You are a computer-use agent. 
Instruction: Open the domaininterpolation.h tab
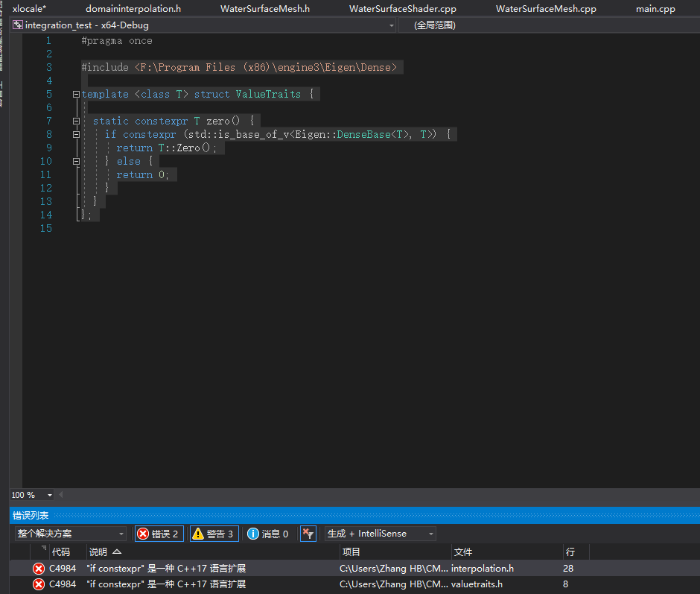pyautogui.click(x=133, y=8)
